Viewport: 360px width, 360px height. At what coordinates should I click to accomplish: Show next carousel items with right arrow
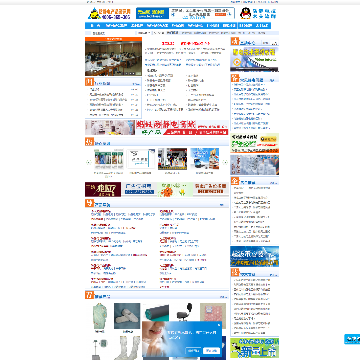point(225,162)
